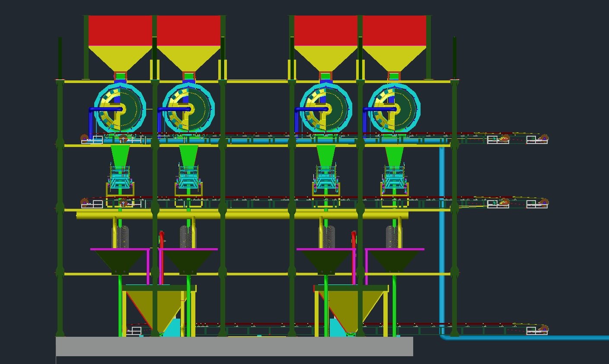Click the bottom conveyor's right end pulley
Viewport: 609px width, 364px height.
point(544,329)
